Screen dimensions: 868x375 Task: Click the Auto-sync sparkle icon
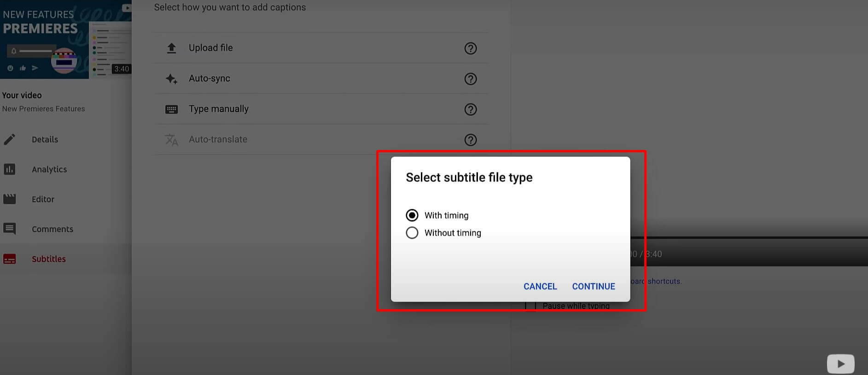click(171, 79)
